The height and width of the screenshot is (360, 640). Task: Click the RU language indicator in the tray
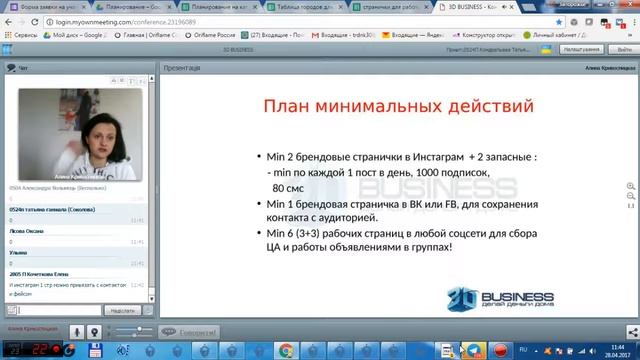tap(523, 350)
